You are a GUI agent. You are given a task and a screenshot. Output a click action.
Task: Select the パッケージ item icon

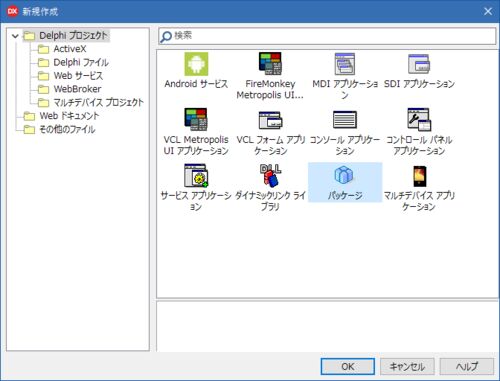click(x=344, y=175)
